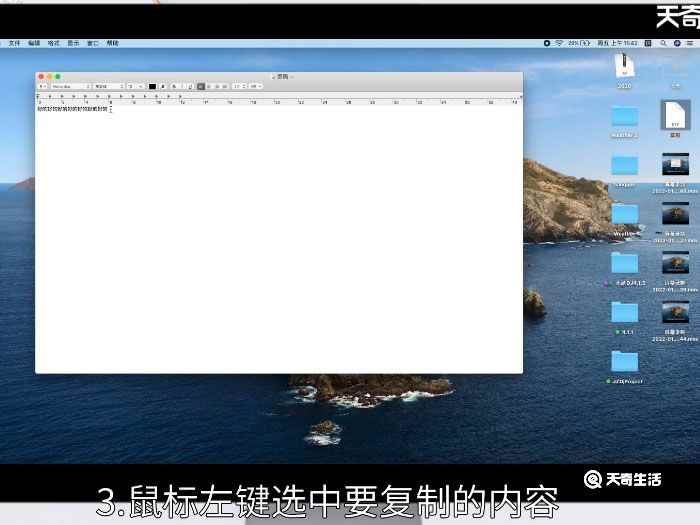This screenshot has width=700, height=525.
Task: Open the font family dropdown
Action: point(71,86)
